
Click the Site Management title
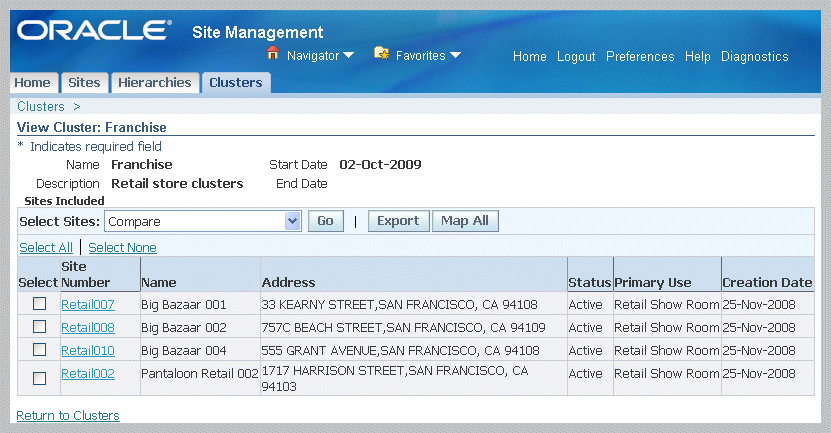[x=258, y=32]
